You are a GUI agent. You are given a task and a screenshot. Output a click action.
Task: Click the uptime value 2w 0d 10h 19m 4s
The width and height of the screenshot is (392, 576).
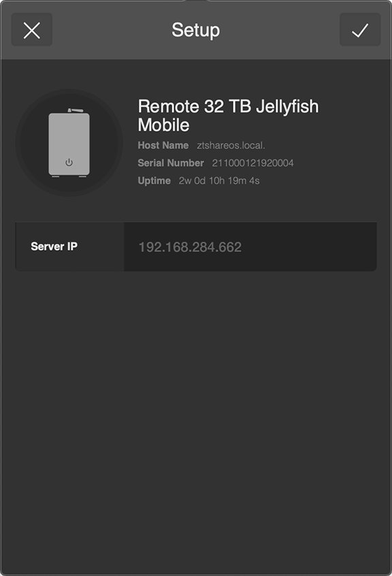219,180
